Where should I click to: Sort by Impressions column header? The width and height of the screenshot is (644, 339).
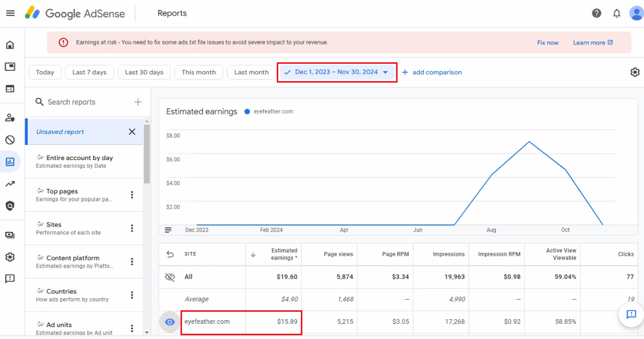coord(449,254)
